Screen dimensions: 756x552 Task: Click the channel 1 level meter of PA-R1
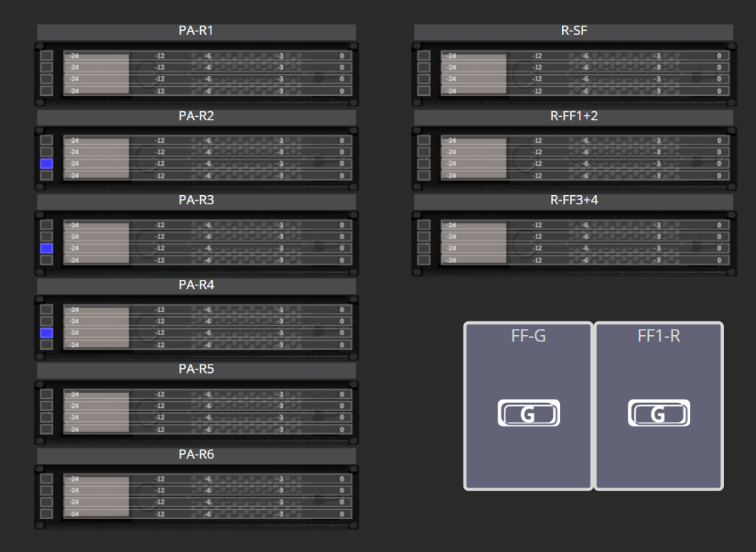(x=207, y=55)
